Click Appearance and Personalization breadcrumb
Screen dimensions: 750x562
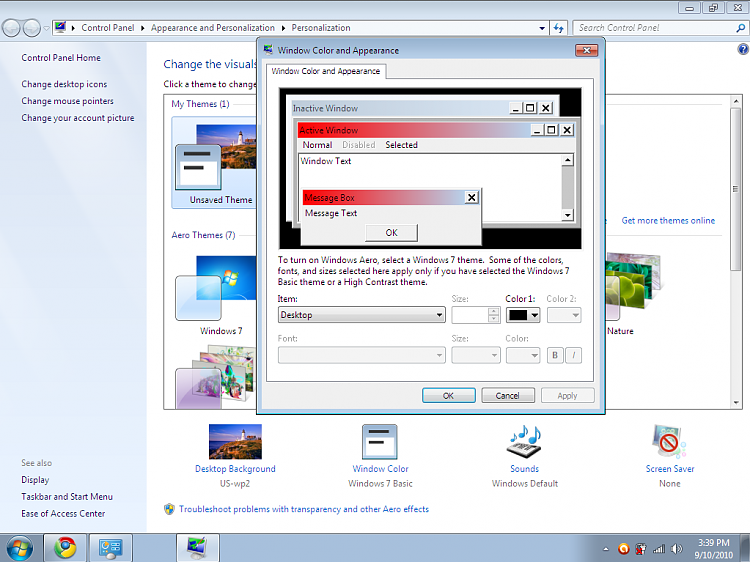pos(213,28)
